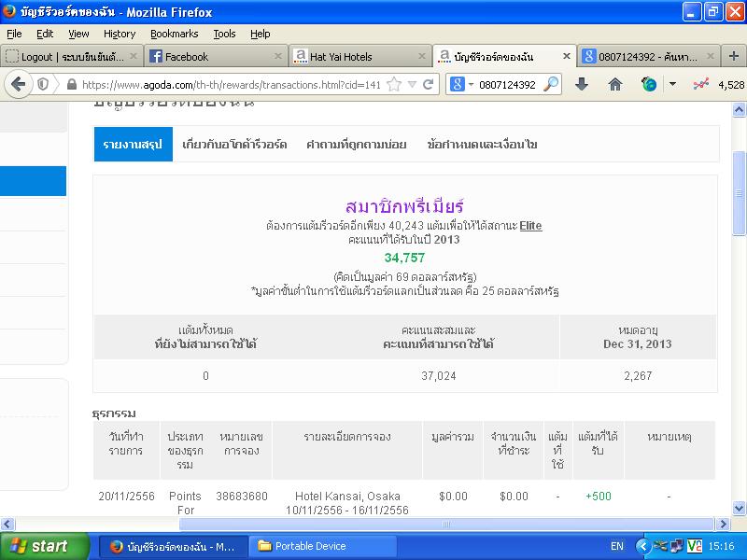Open the Bookmarks menu
The height and width of the screenshot is (560, 747).
point(175,34)
